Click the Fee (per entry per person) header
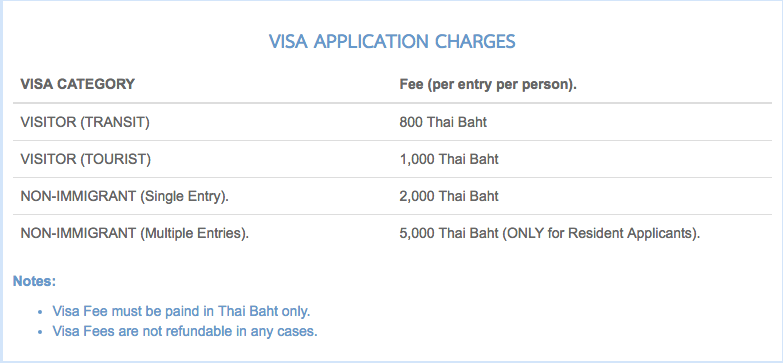Viewport: 783px width, 363px height. [488, 84]
